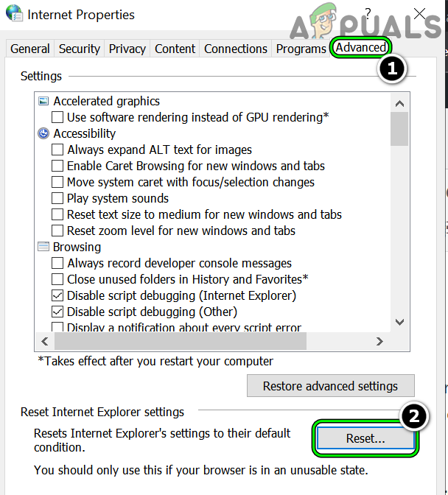This screenshot has width=448, height=495.
Task: Open the Security tab
Action: coord(80,49)
